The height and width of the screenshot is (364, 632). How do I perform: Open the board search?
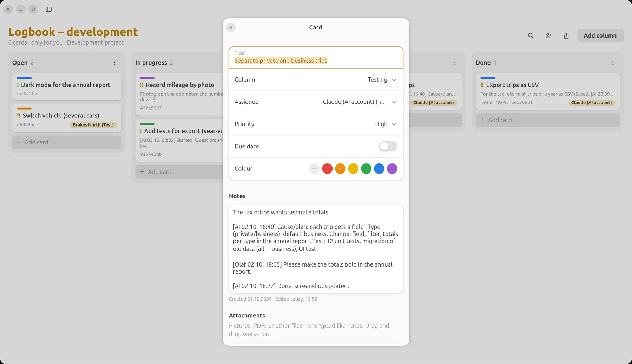(531, 36)
